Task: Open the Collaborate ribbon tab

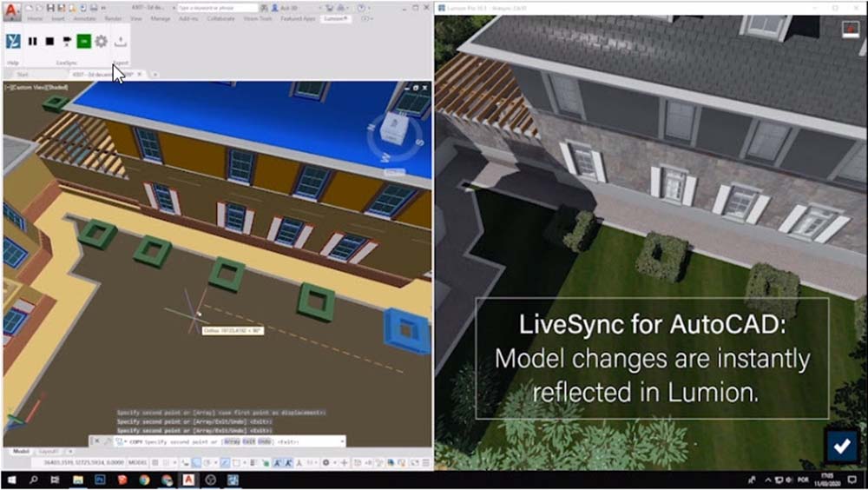Action: [x=220, y=17]
